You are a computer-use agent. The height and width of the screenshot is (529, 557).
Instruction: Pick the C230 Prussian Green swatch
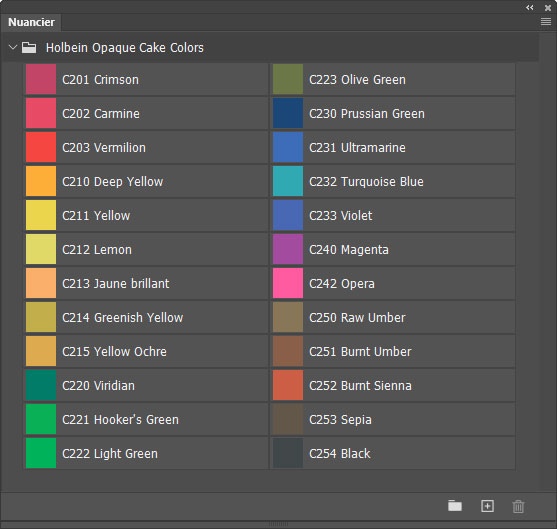click(x=288, y=113)
